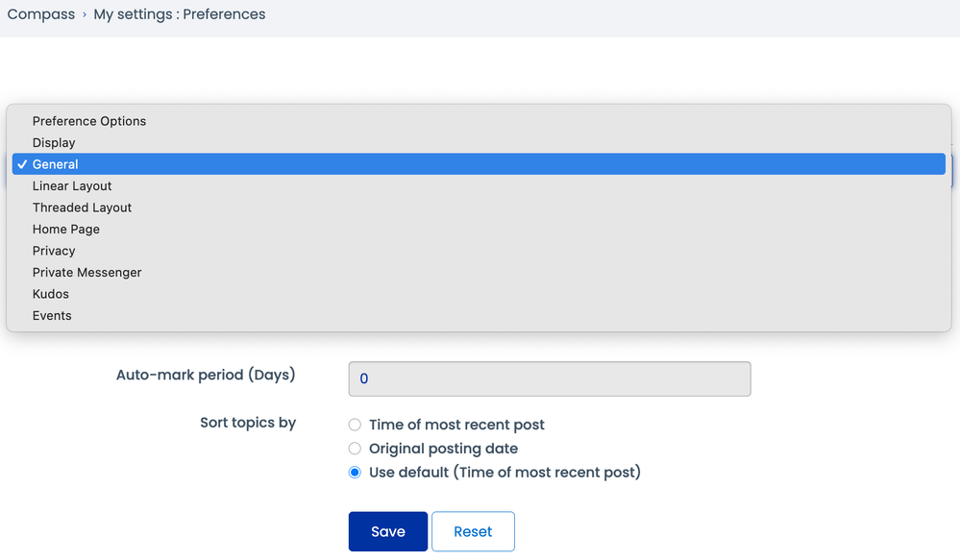Click the breadcrumb chevron separator after Compass
The width and height of the screenshot is (960, 560).
click(85, 15)
